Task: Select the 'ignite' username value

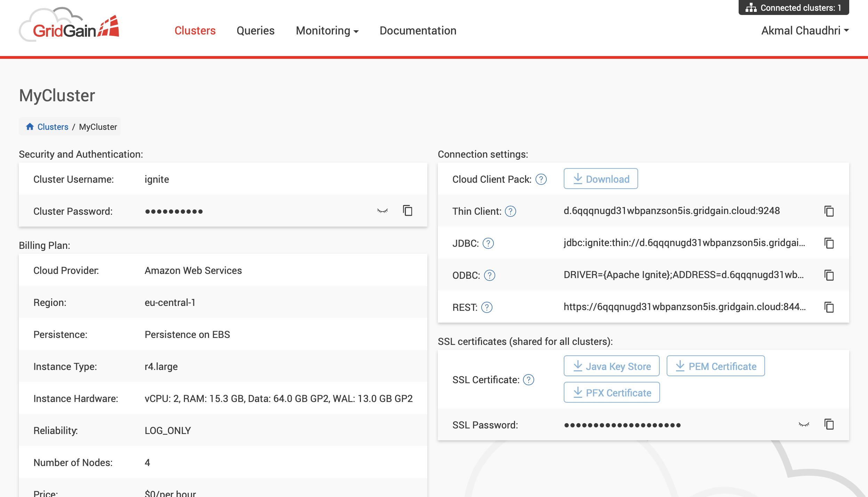Action: tap(157, 180)
